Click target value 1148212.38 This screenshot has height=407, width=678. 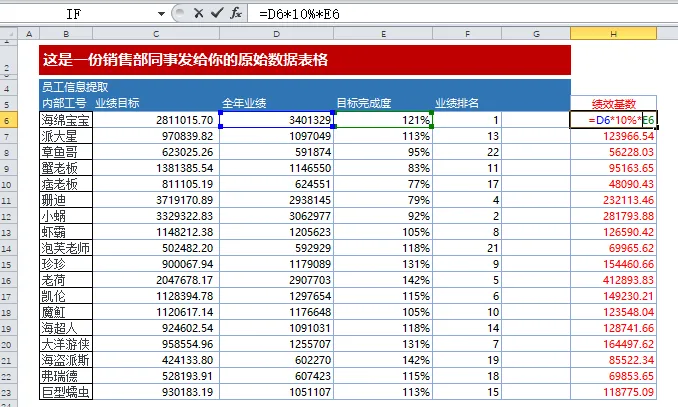tap(156, 232)
